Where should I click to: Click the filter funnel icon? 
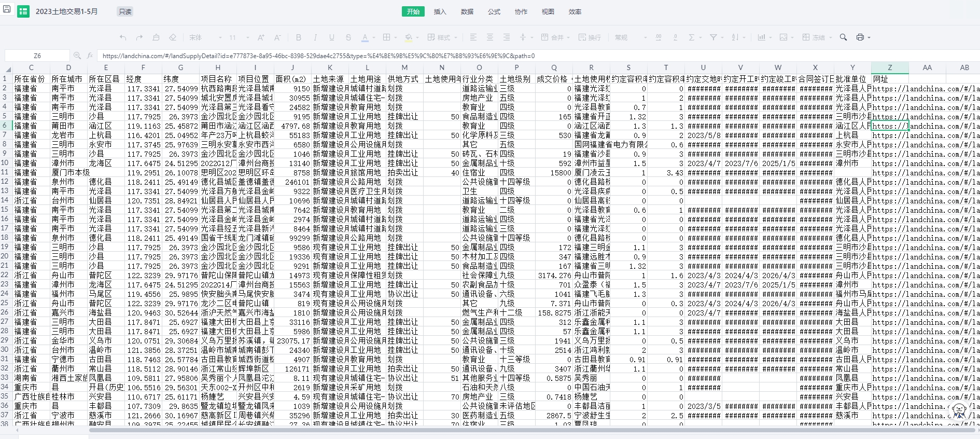click(713, 37)
